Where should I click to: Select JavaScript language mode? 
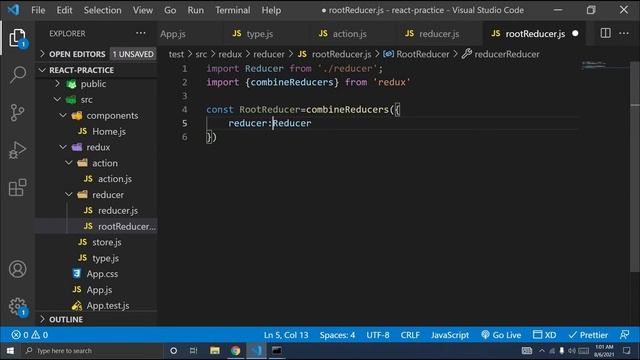click(450, 335)
